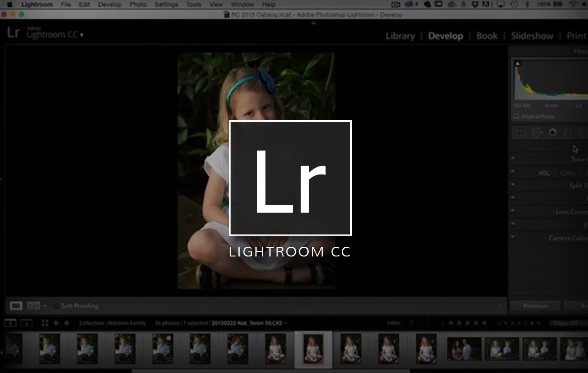
Task: Select the Graduated Filter tool
Action: coord(568,133)
